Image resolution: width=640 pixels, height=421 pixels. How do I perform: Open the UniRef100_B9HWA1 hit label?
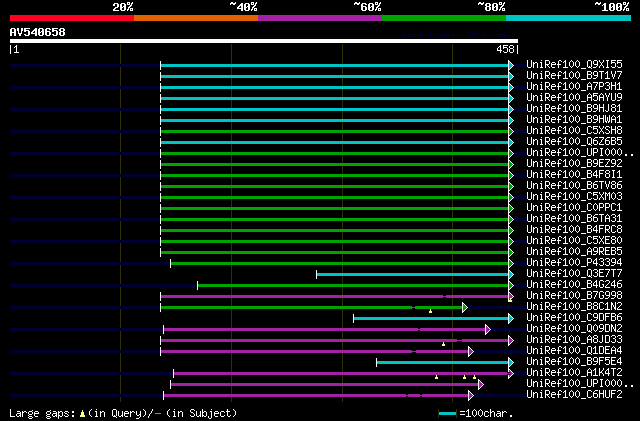tap(574, 120)
